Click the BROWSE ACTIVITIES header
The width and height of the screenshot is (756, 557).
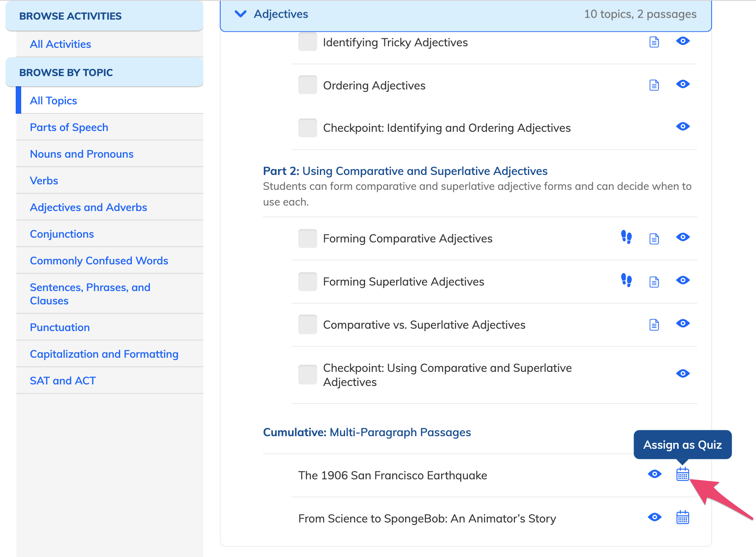click(x=104, y=16)
